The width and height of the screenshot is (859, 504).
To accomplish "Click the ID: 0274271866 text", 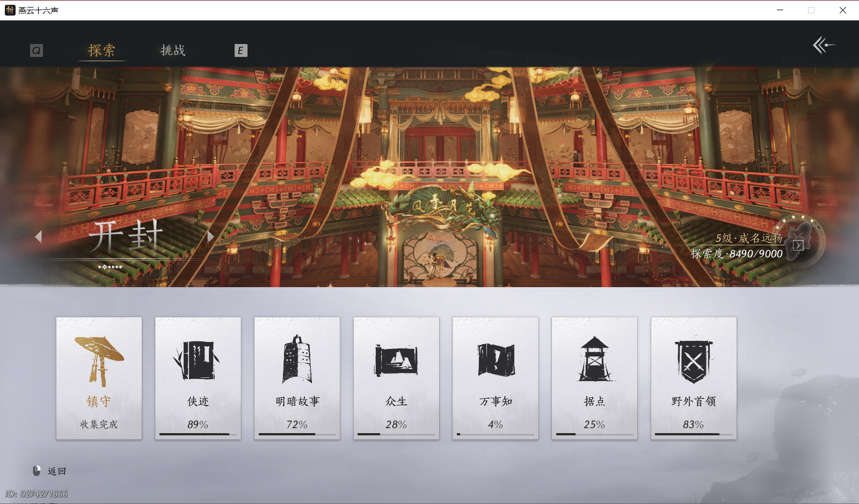I will 37,494.
